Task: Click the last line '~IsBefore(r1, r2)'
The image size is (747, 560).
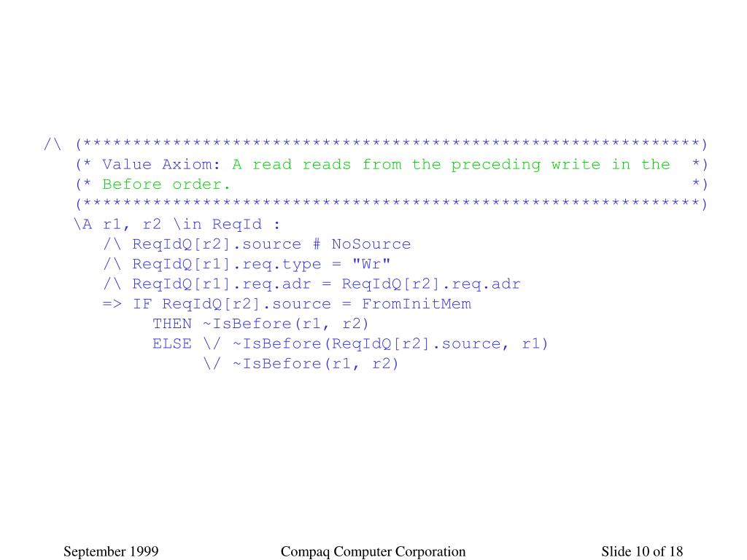Action: click(x=315, y=365)
